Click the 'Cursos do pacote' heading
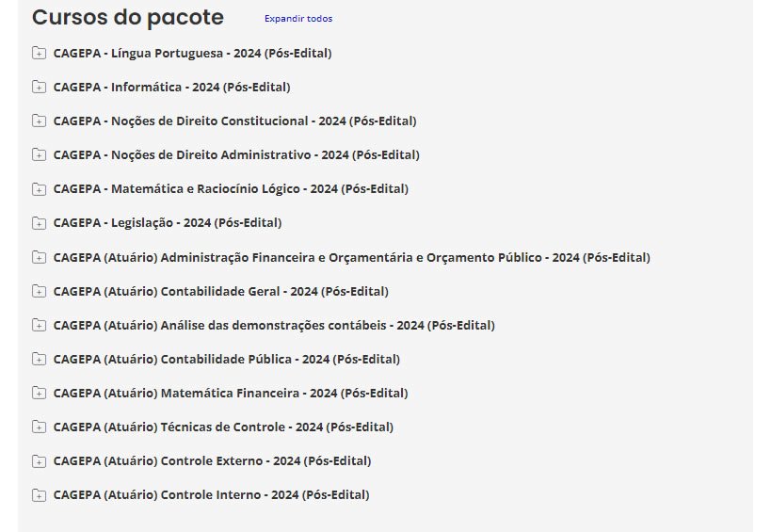The image size is (771, 532). tap(128, 18)
